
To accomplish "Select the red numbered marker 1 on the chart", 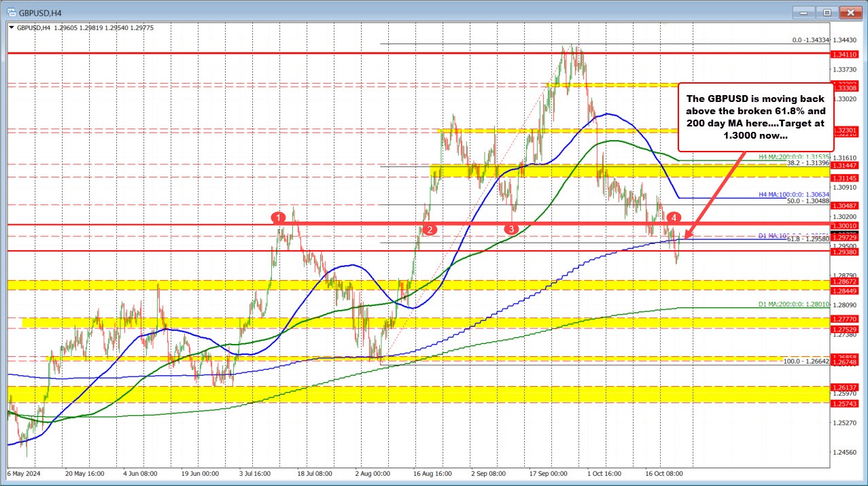I will pyautogui.click(x=279, y=218).
